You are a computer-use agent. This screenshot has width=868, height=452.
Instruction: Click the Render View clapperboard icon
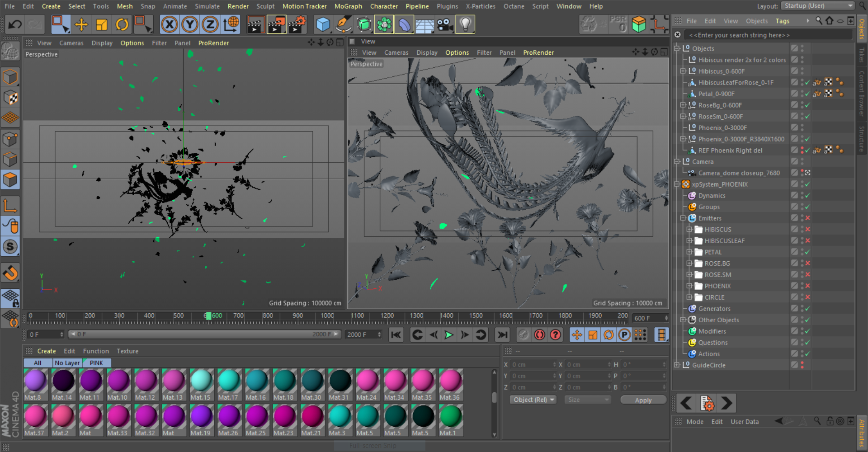255,24
